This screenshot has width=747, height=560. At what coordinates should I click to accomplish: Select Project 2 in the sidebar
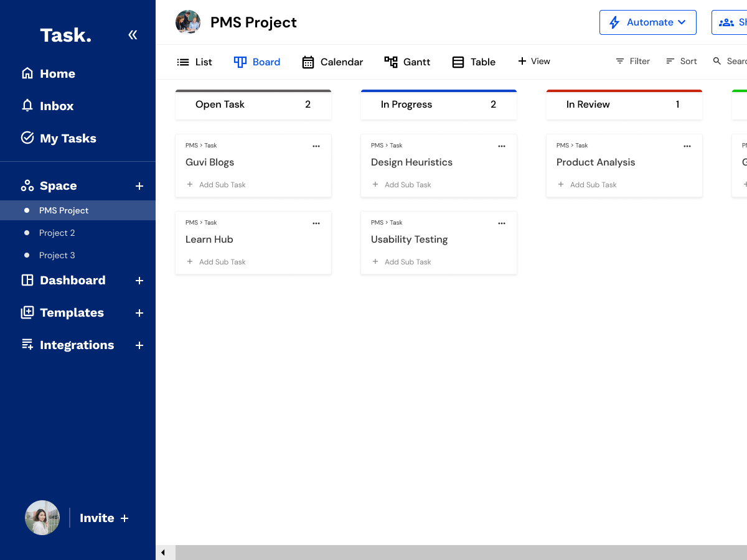pyautogui.click(x=57, y=233)
